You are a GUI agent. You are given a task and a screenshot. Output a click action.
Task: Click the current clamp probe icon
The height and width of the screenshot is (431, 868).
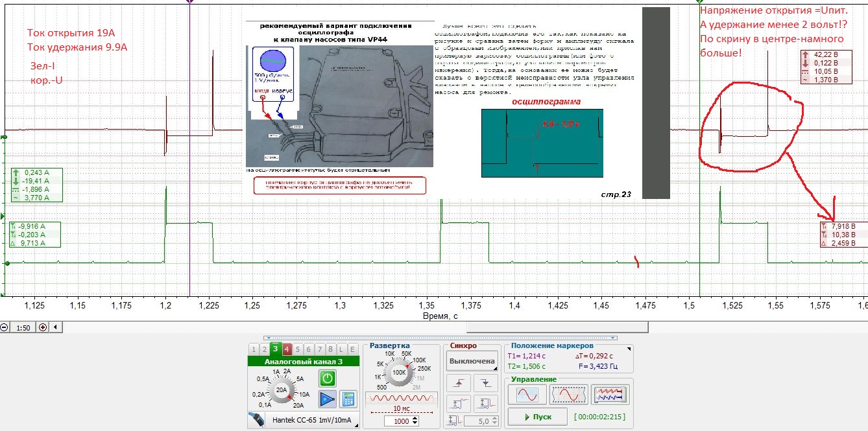(x=257, y=420)
